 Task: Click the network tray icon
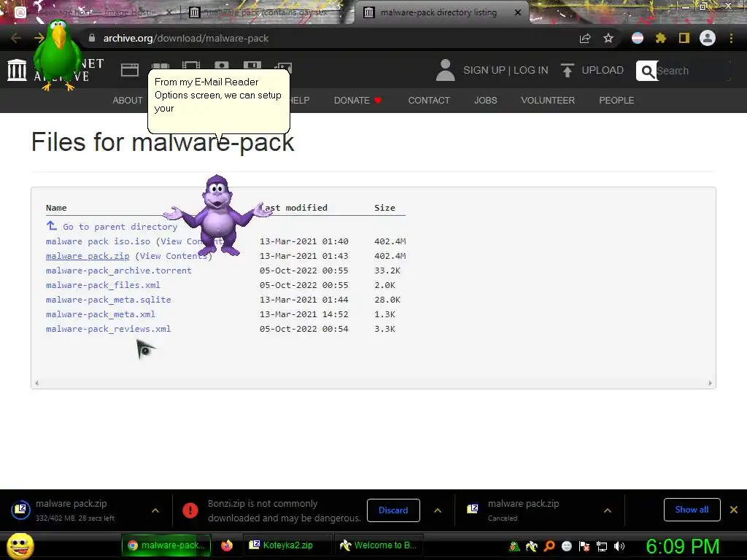pos(602,546)
